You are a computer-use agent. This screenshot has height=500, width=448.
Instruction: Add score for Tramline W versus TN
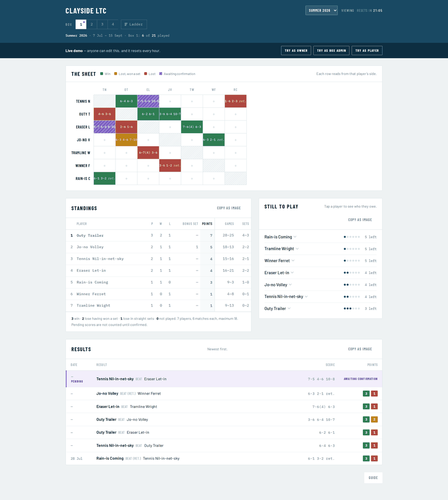tap(105, 153)
